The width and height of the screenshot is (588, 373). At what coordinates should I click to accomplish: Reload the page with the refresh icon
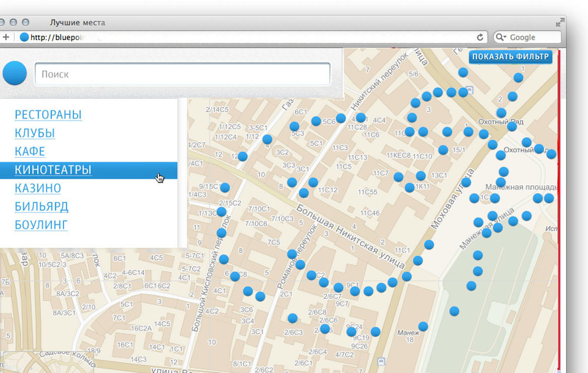click(x=480, y=37)
